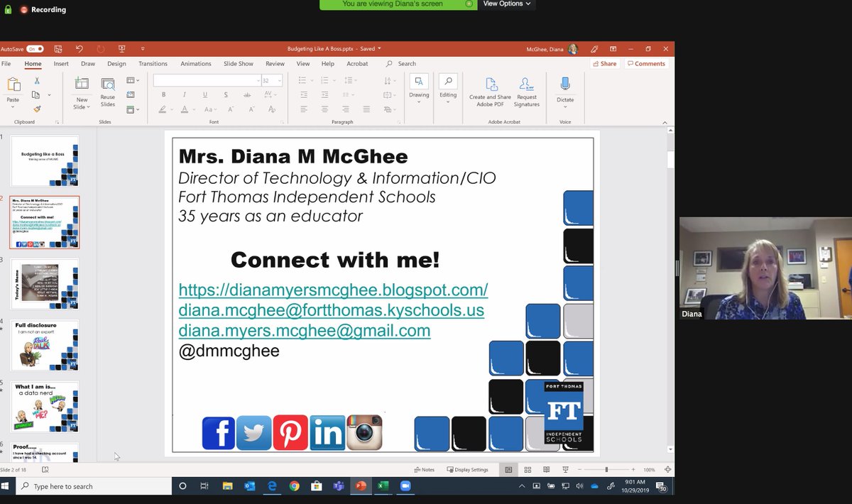Image resolution: width=852 pixels, height=504 pixels.
Task: Open the Section dropdown
Action: coord(133,109)
